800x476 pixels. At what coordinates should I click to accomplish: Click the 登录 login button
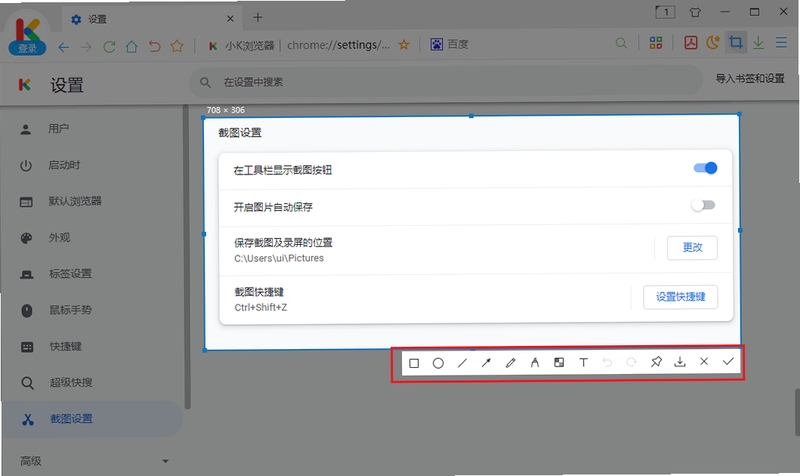tap(27, 48)
